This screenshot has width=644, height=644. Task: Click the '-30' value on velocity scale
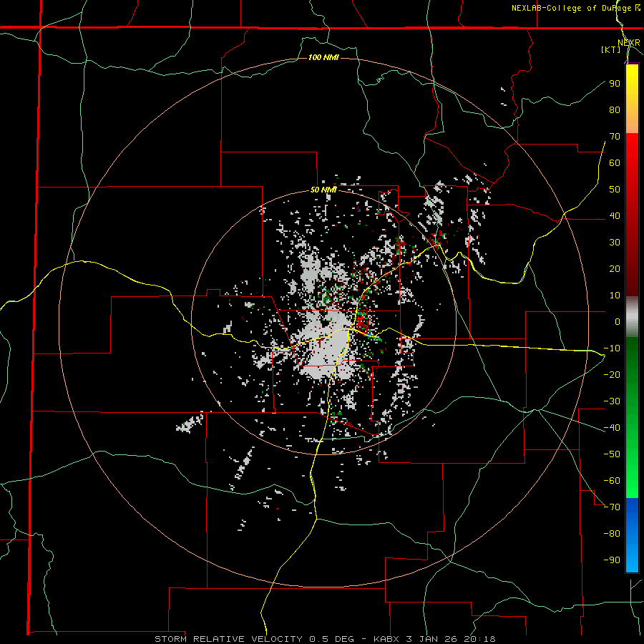point(612,401)
